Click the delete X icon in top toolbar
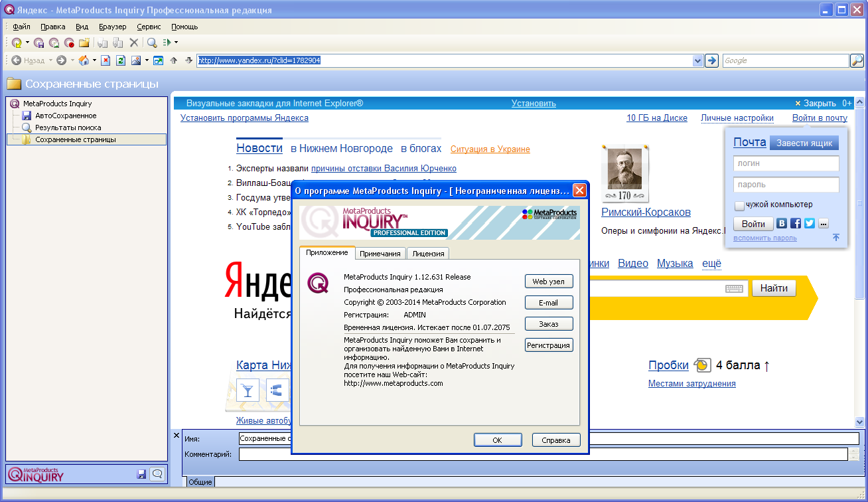 click(x=133, y=42)
